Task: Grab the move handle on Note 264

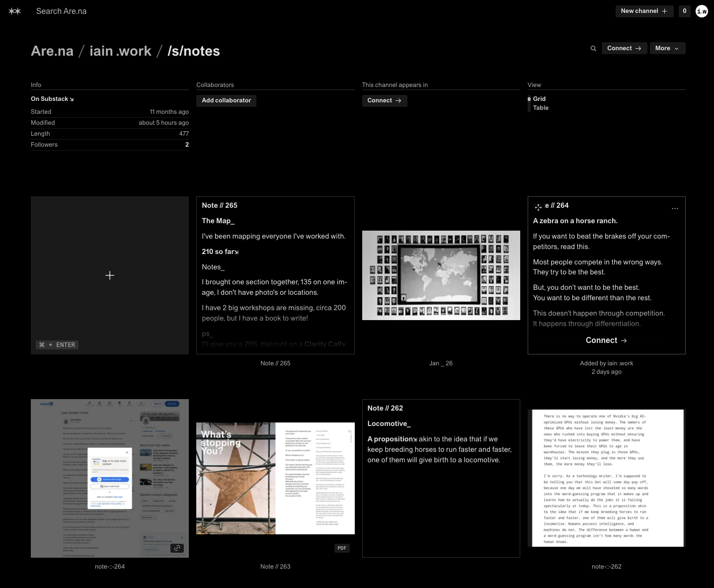Action: tap(538, 207)
